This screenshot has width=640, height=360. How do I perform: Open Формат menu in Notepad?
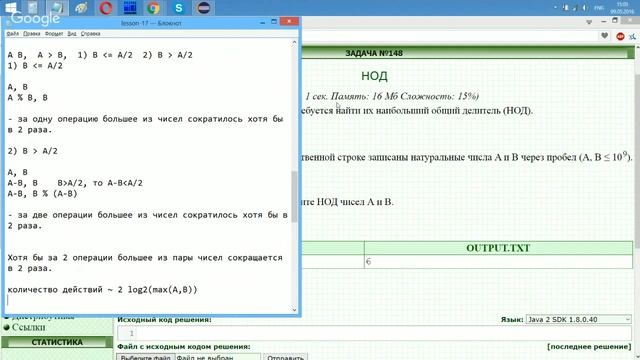54,33
